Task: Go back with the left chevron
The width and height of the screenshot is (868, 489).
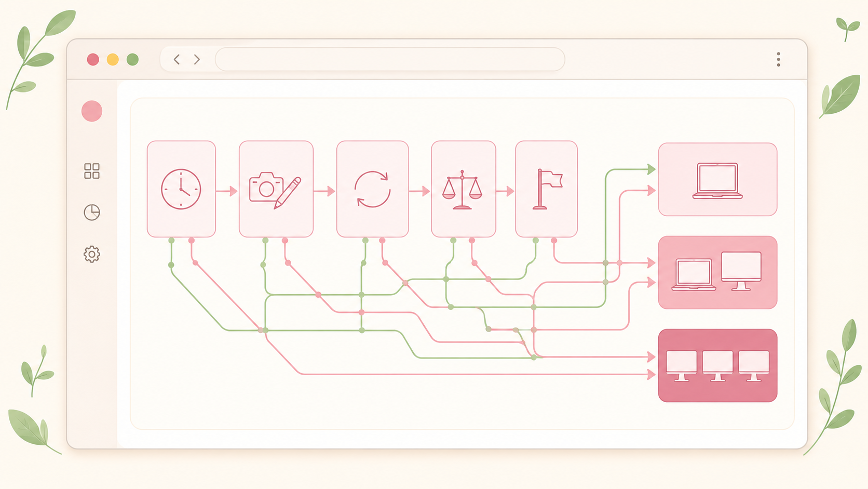Action: 177,59
